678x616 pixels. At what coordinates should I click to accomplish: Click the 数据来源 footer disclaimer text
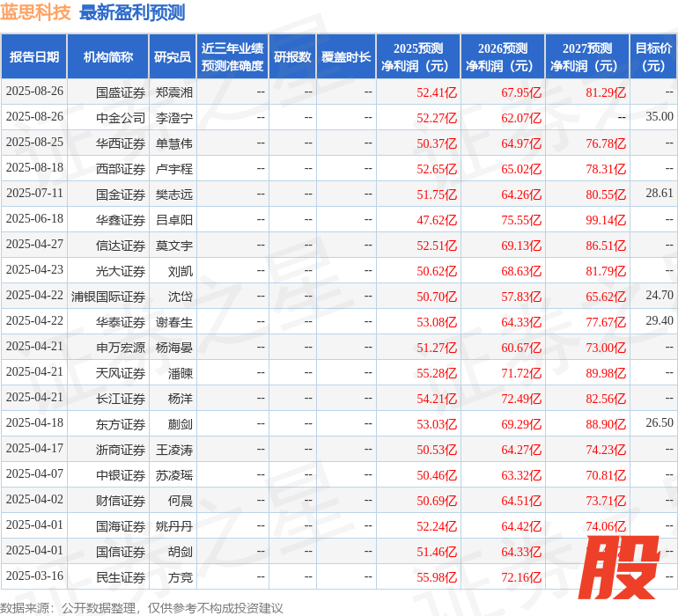point(142,608)
